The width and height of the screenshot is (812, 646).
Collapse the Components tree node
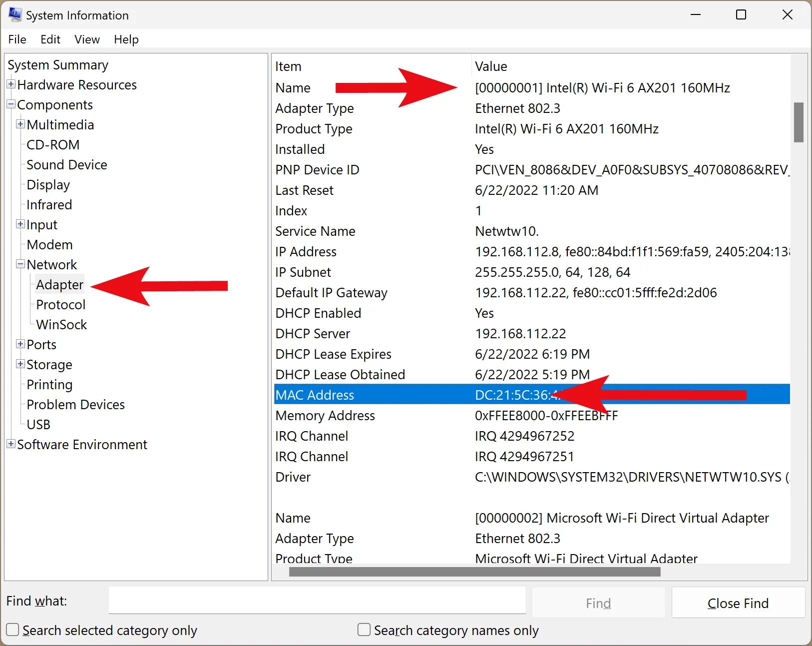11,104
